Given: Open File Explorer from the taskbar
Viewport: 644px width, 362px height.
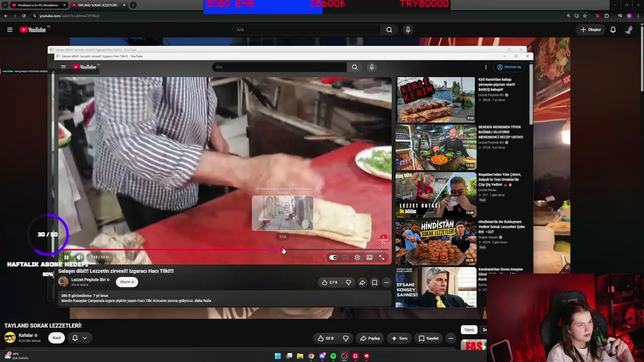Looking at the screenshot, I should (300, 356).
